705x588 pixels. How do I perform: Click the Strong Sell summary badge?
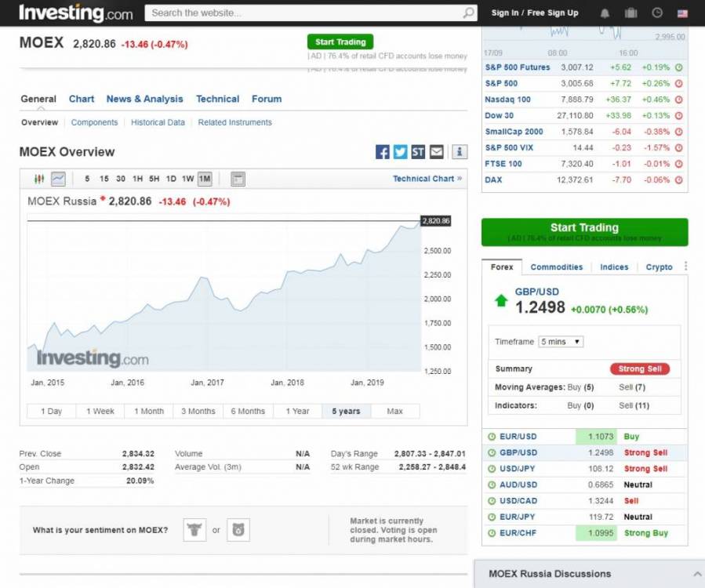[640, 368]
